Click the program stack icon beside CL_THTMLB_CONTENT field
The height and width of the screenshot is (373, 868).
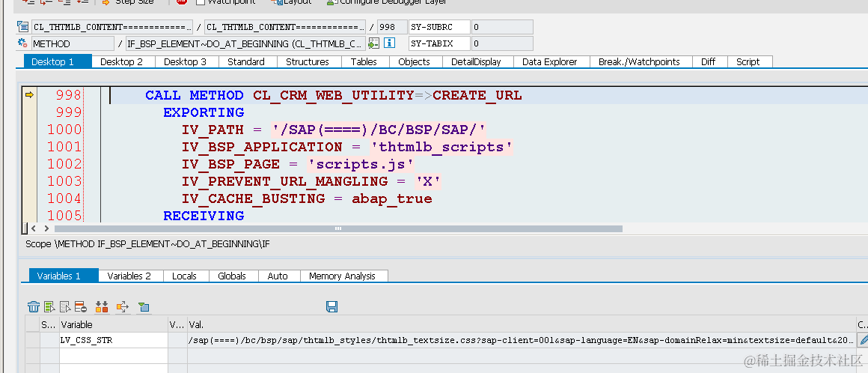coord(22,27)
